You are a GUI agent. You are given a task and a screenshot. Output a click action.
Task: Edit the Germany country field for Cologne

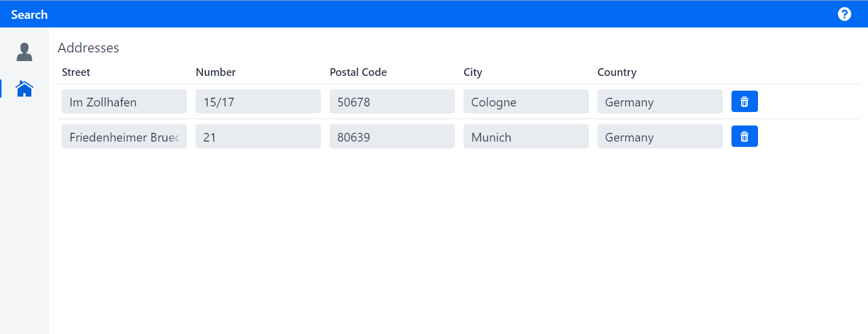point(660,101)
